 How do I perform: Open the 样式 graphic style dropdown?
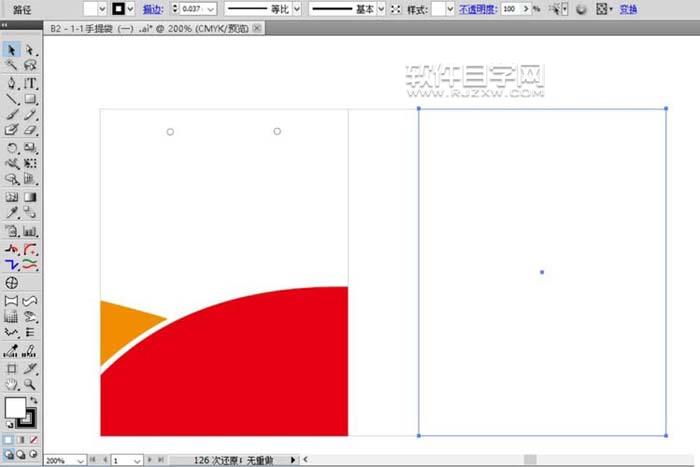[x=450, y=9]
